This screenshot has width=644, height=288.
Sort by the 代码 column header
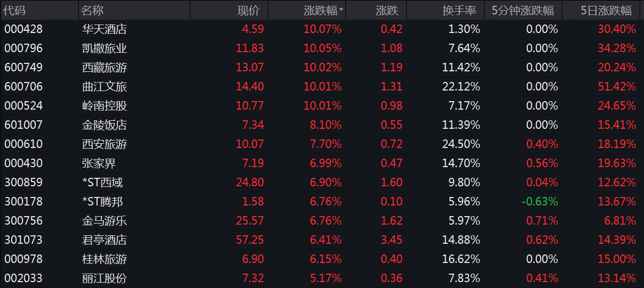pos(14,10)
